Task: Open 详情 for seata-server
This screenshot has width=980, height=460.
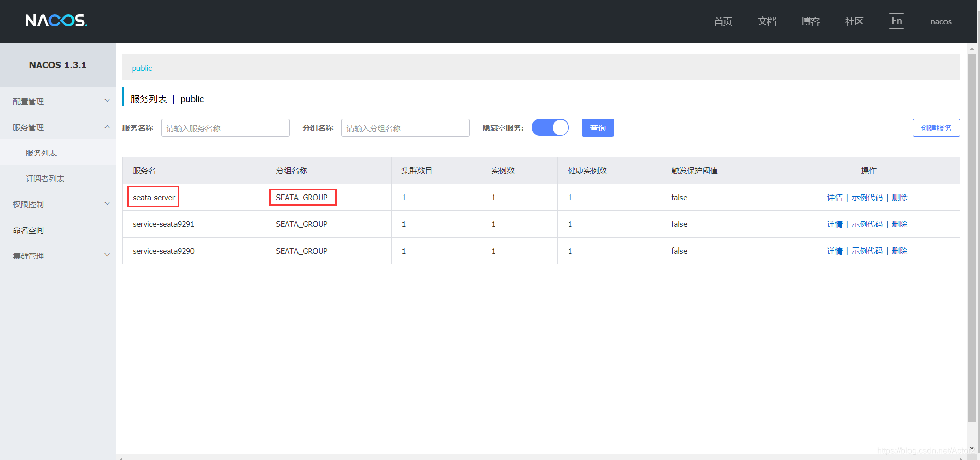Action: point(835,198)
